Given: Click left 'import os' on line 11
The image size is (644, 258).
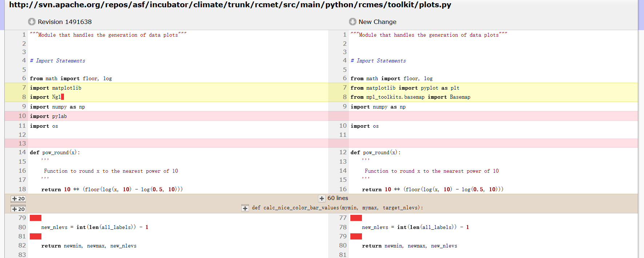Looking at the screenshot, I should (44, 126).
